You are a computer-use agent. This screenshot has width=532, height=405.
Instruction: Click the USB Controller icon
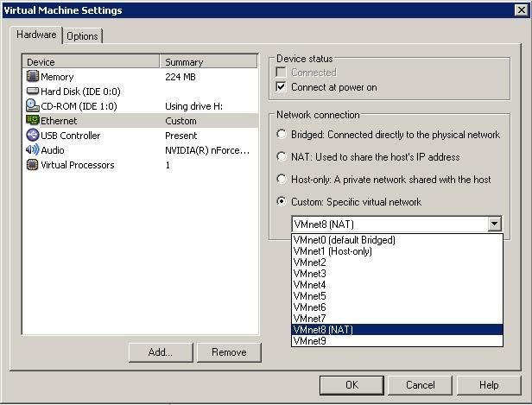33,136
